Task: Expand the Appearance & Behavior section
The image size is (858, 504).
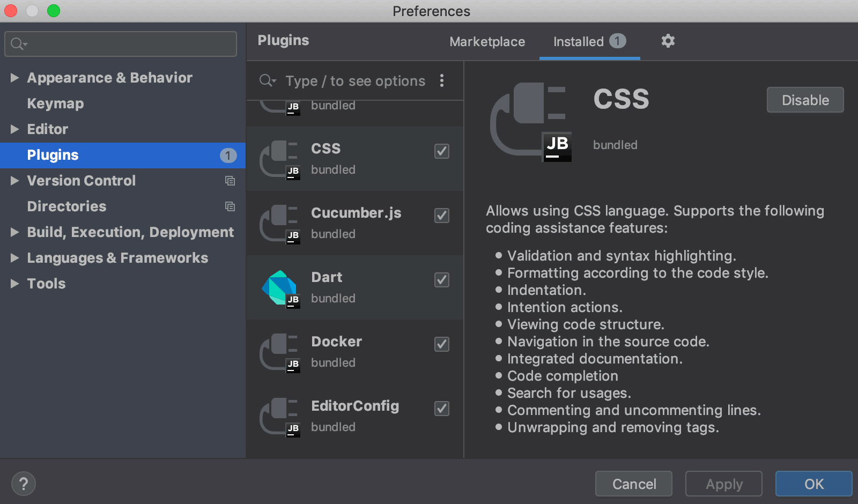Action: [x=14, y=77]
